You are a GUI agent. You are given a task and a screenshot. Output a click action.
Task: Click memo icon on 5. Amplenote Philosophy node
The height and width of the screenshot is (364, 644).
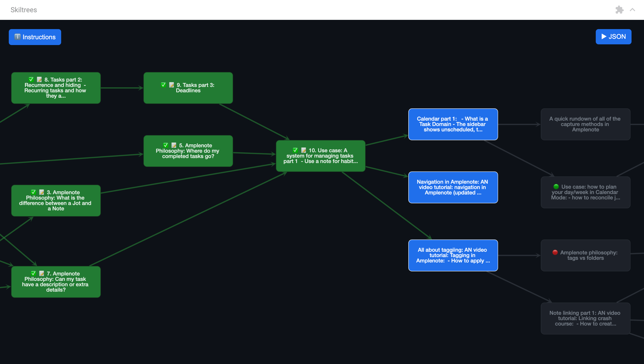(x=174, y=145)
